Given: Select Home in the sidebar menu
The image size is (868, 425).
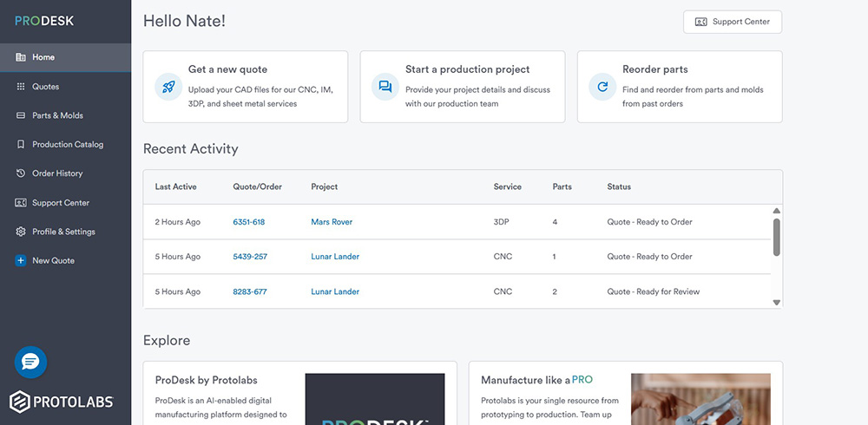Looking at the screenshot, I should (43, 57).
